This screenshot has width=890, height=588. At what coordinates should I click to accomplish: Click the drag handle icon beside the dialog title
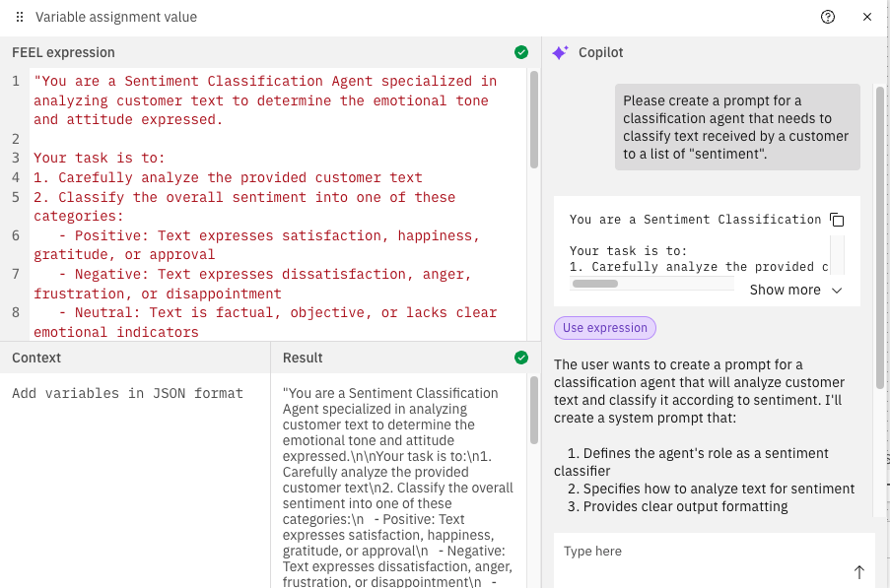click(x=20, y=17)
